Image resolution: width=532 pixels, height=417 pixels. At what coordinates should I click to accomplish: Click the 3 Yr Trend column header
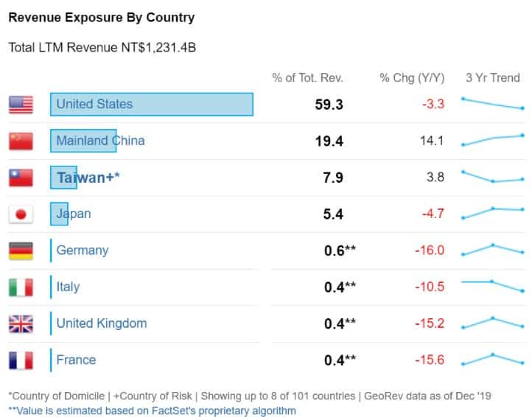pyautogui.click(x=492, y=77)
